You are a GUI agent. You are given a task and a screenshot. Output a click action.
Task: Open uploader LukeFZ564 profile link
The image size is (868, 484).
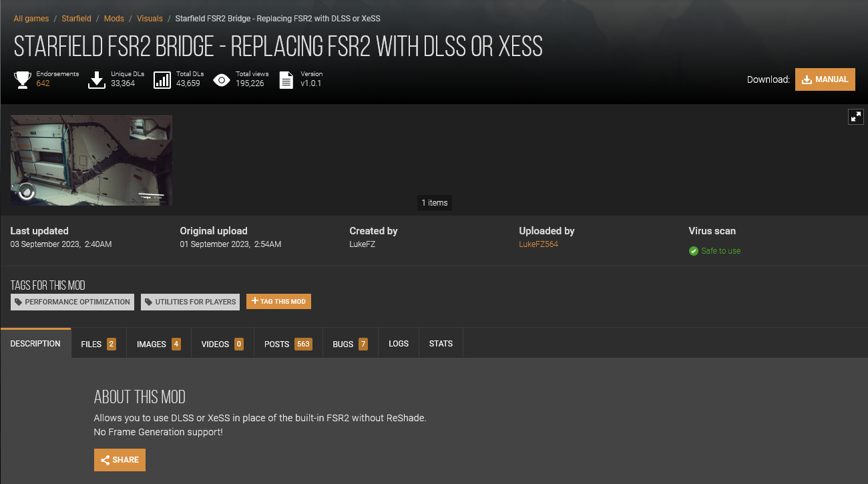click(538, 244)
